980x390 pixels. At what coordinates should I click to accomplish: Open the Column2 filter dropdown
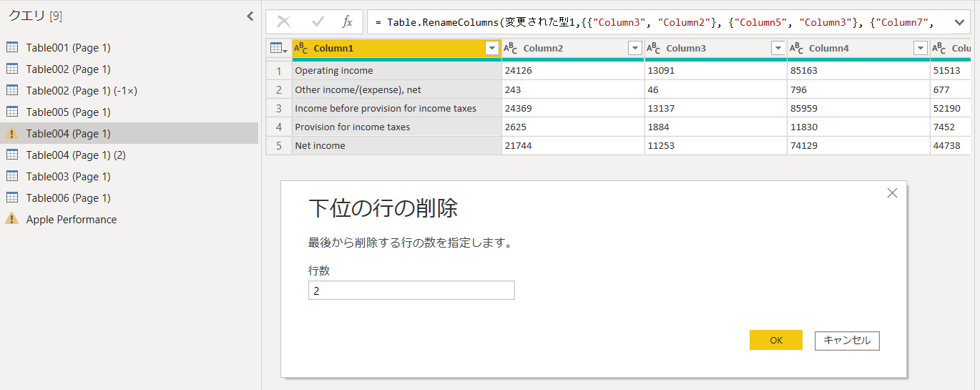click(x=634, y=48)
